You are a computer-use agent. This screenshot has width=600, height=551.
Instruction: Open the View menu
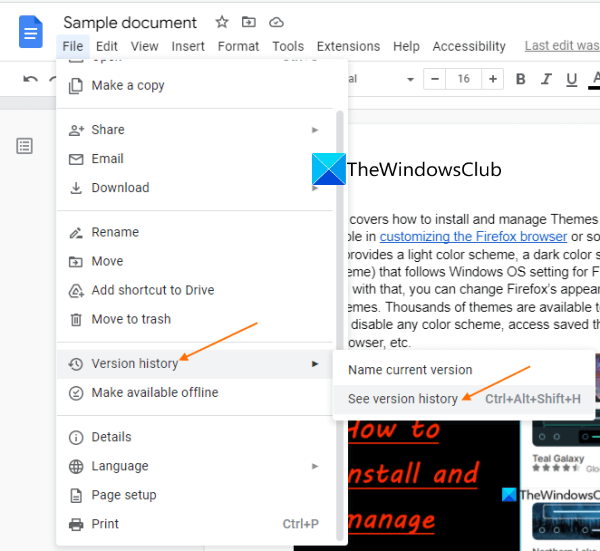145,46
